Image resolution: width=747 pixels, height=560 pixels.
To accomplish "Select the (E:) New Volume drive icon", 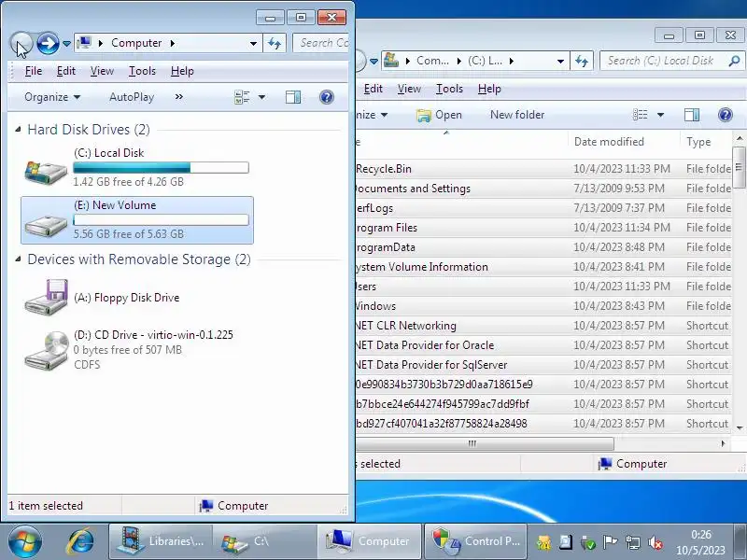I will click(x=46, y=224).
